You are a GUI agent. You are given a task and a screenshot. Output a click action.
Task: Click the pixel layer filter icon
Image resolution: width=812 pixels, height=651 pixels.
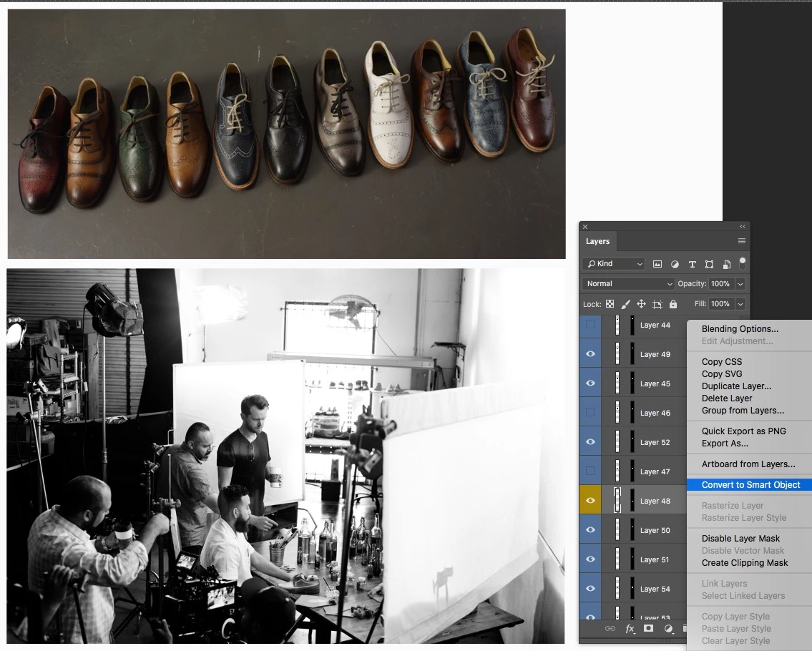pos(657,264)
